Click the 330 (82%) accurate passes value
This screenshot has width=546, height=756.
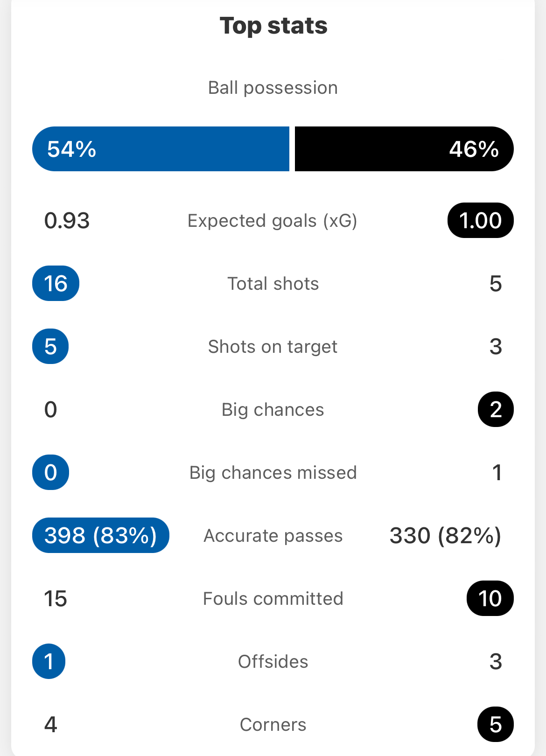(445, 535)
